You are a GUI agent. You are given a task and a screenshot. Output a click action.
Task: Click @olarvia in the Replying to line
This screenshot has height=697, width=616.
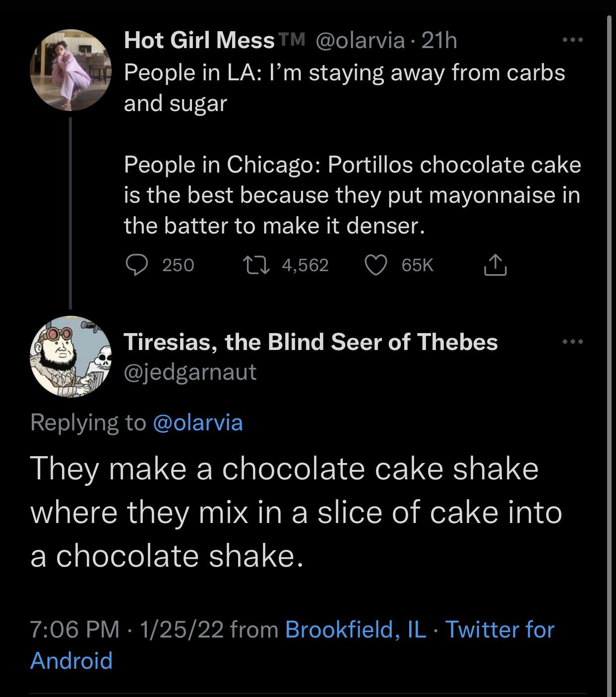[198, 422]
